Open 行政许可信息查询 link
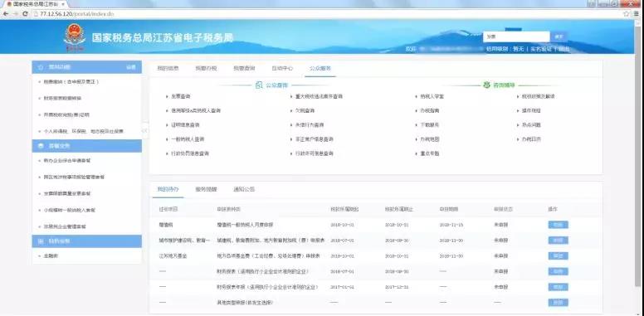Viewport: 644px width, 316px height. point(315,153)
